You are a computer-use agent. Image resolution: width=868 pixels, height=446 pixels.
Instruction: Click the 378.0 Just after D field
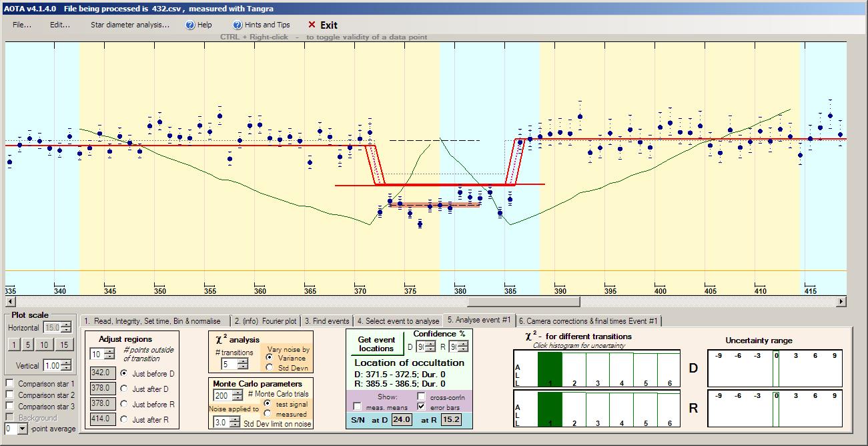[103, 389]
